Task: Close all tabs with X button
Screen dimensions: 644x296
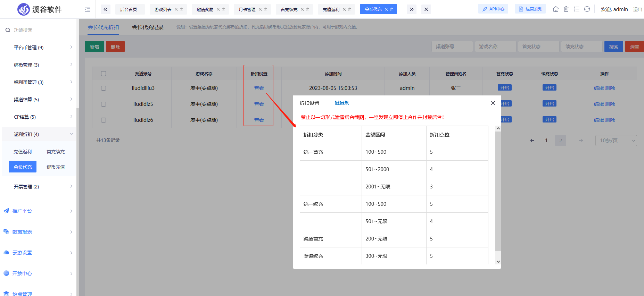Action: (x=426, y=9)
